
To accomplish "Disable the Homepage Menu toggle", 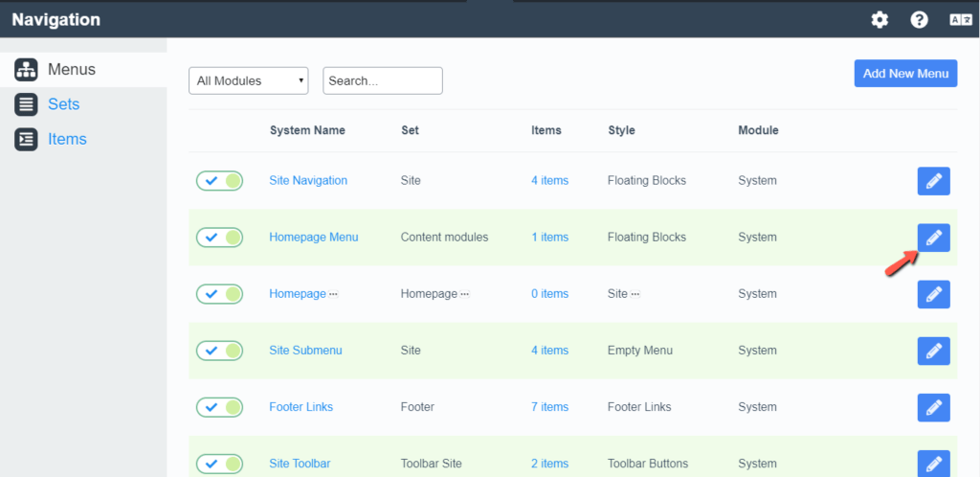I will [220, 238].
